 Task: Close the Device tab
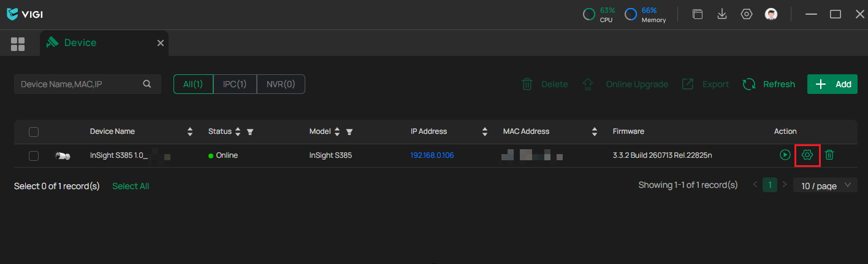pos(161,43)
